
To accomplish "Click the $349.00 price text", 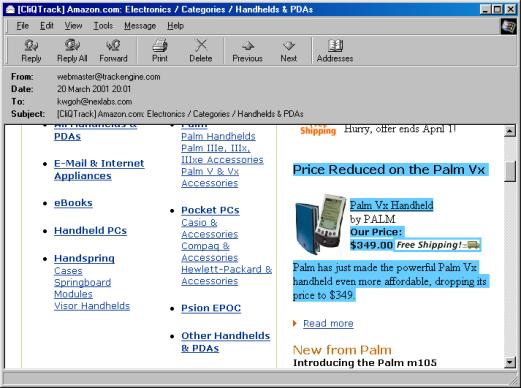I will [x=371, y=245].
